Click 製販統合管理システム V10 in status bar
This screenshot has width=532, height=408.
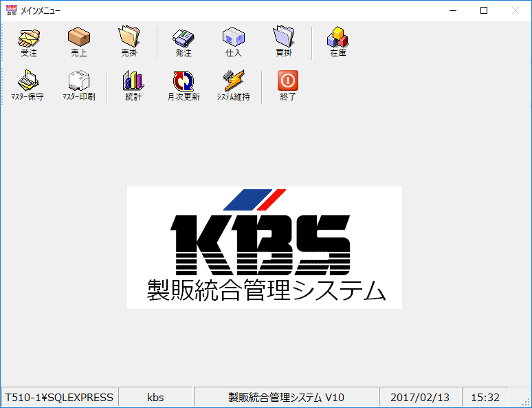tap(286, 397)
